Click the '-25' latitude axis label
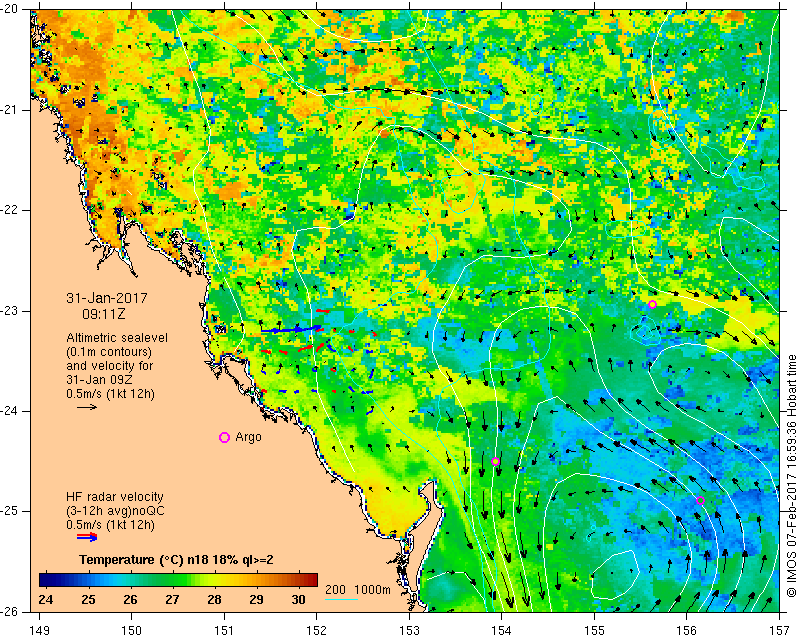The width and height of the screenshot is (800, 640). [x=9, y=511]
